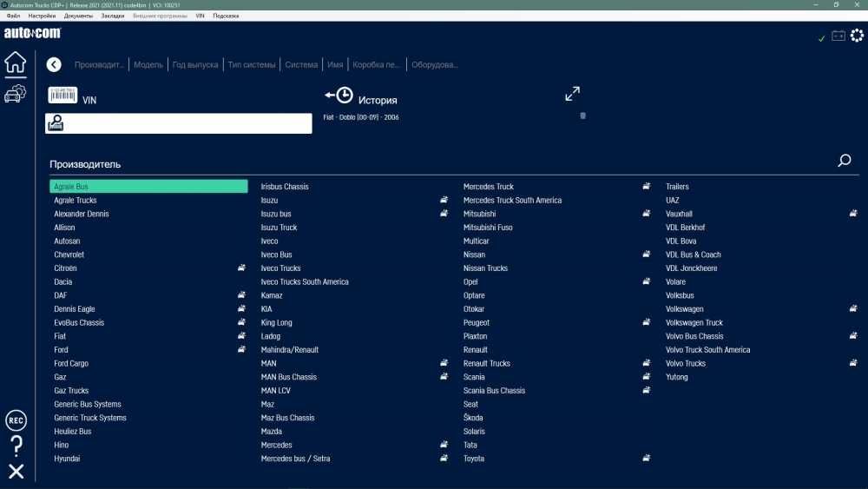Choose Generic Truck Systems entry

[x=90, y=418]
